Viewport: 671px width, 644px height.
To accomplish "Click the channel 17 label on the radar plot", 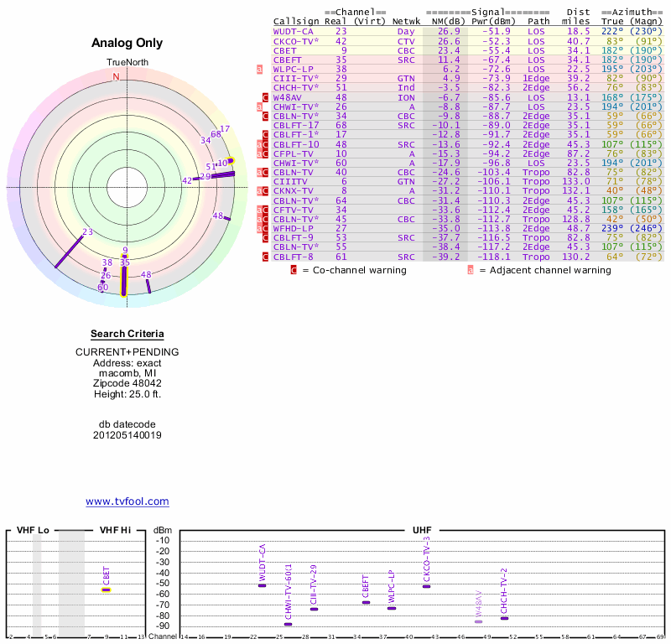I will (x=225, y=129).
